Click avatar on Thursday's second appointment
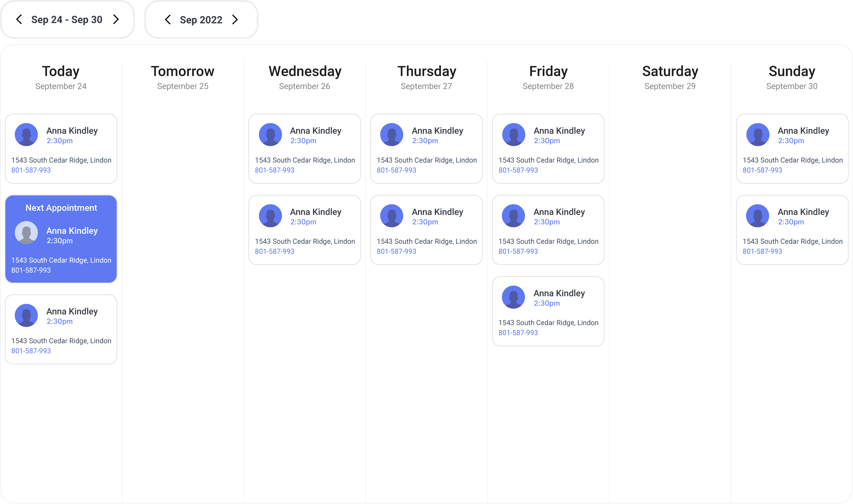Image resolution: width=853 pixels, height=504 pixels. tap(392, 216)
